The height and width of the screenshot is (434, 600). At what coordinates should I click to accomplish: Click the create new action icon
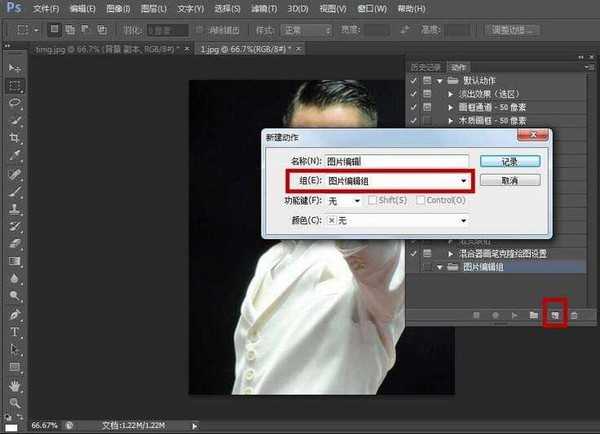(554, 315)
